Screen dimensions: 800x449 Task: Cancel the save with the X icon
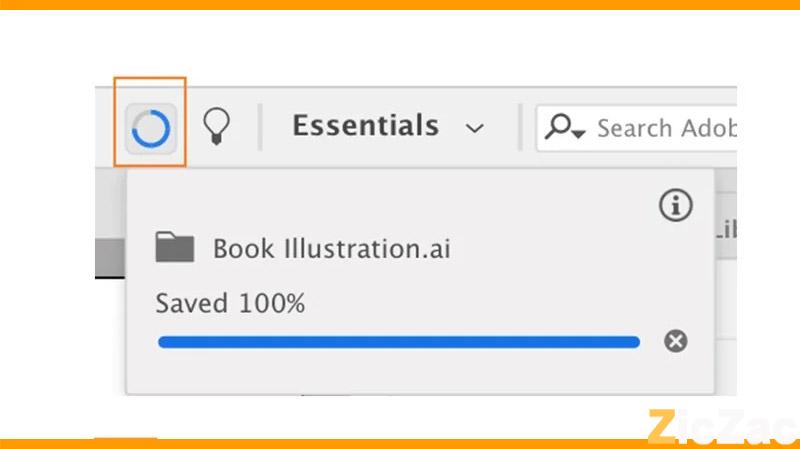[x=676, y=342]
